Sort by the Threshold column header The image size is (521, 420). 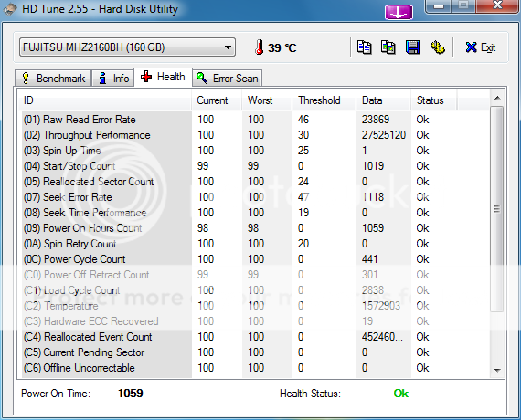click(x=324, y=100)
